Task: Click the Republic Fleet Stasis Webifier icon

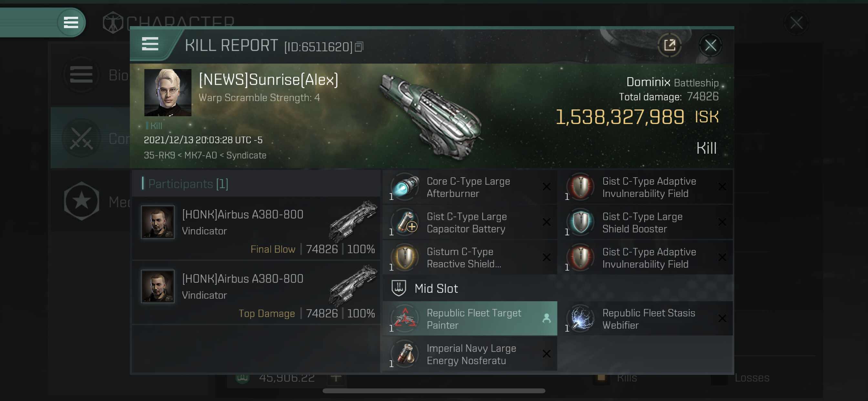Action: [x=581, y=318]
